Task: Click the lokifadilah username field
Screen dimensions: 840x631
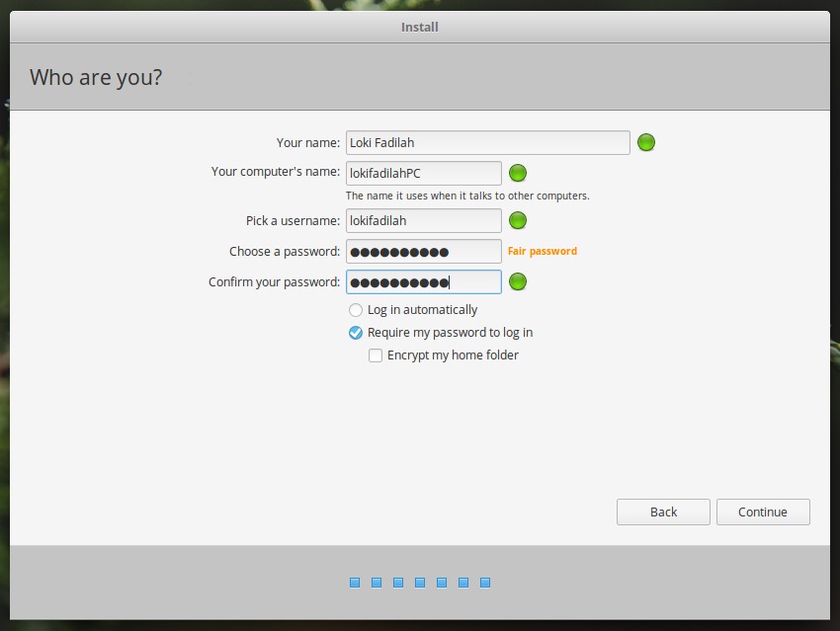Action: (423, 220)
